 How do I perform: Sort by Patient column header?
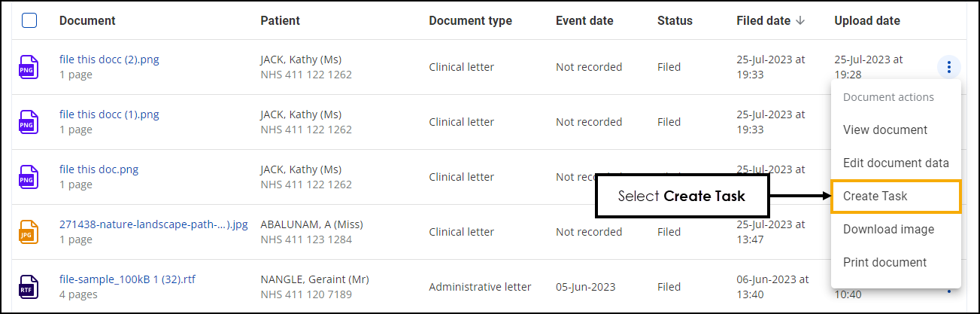point(280,21)
